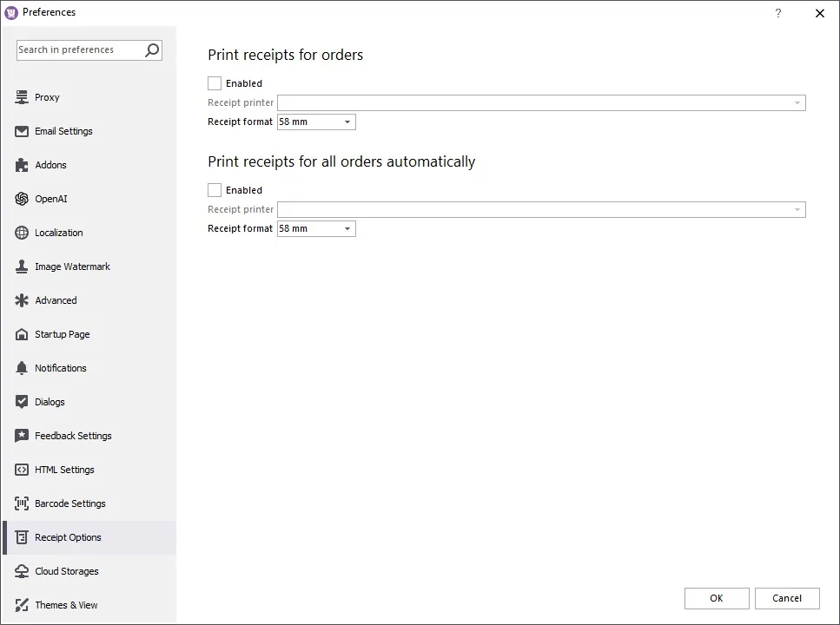This screenshot has width=840, height=625.
Task: Enable print receipts for orders checkbox
Action: click(215, 83)
